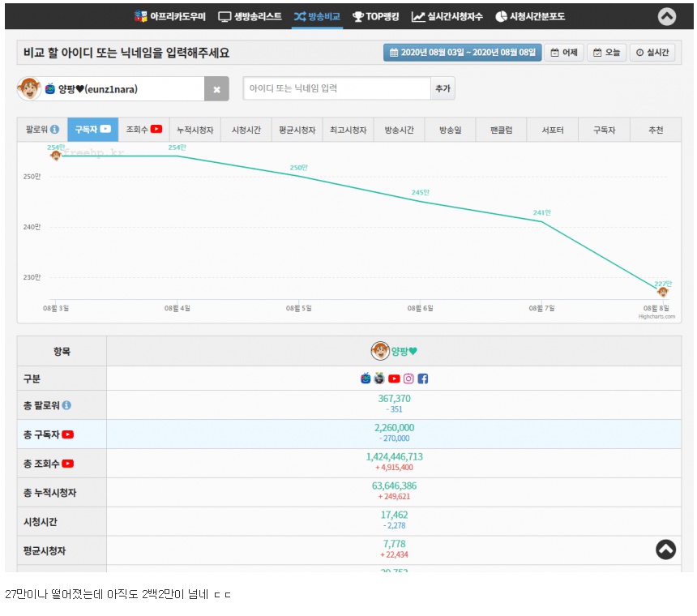The width and height of the screenshot is (697, 616).
Task: Click the chart marker at 08월 8일
Action: pyautogui.click(x=662, y=292)
